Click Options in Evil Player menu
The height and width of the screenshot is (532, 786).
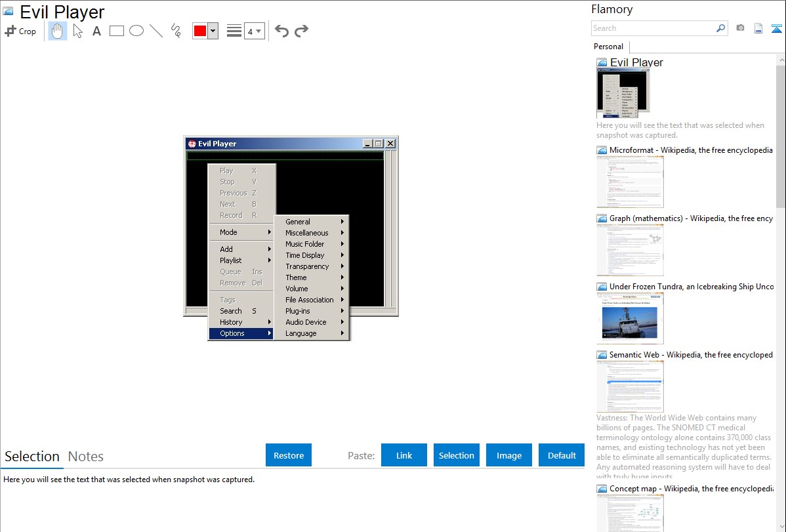click(241, 333)
